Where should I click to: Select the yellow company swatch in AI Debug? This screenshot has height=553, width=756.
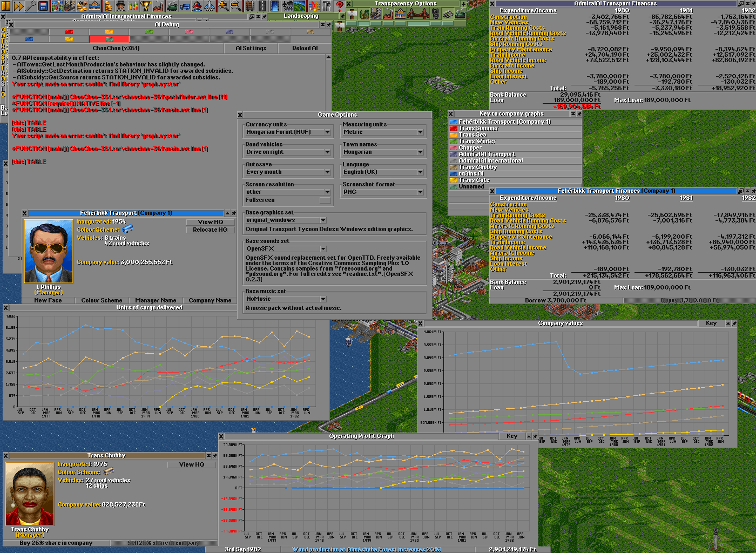click(69, 39)
